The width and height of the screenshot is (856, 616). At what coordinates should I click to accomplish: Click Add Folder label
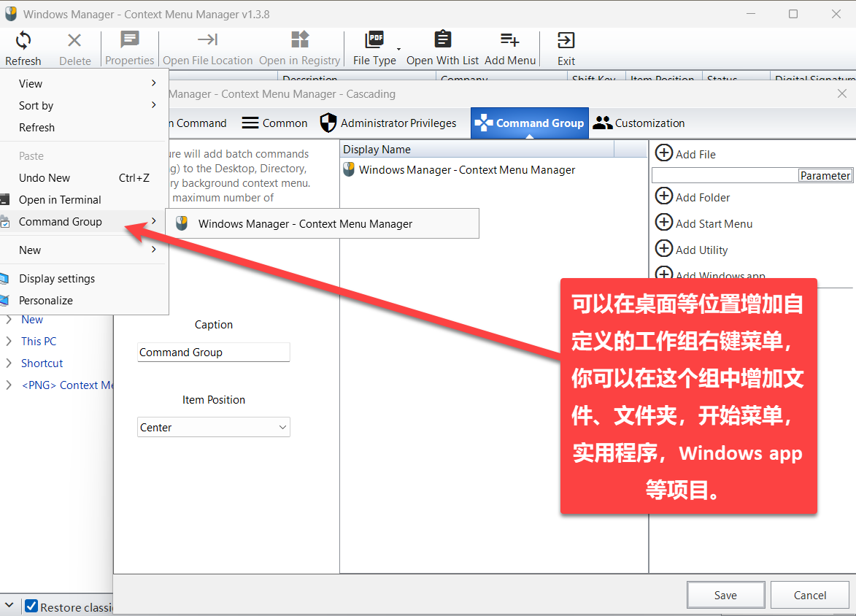[x=703, y=198]
